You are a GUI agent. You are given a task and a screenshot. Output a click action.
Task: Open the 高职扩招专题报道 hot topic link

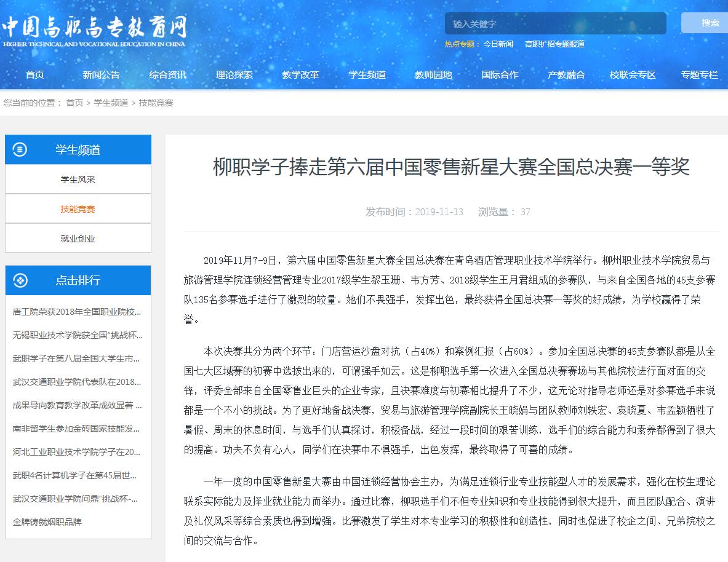pyautogui.click(x=554, y=44)
